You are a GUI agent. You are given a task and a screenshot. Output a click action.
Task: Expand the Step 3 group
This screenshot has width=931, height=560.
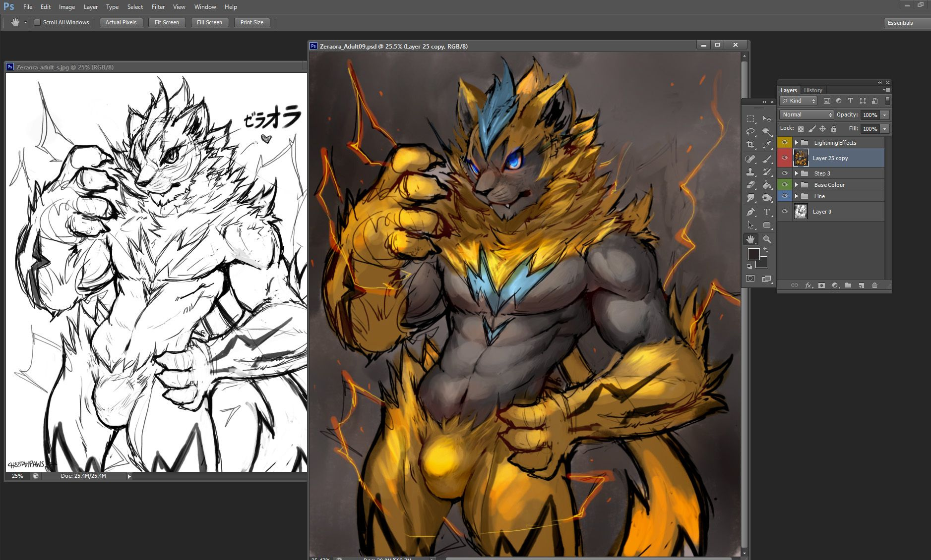click(796, 173)
